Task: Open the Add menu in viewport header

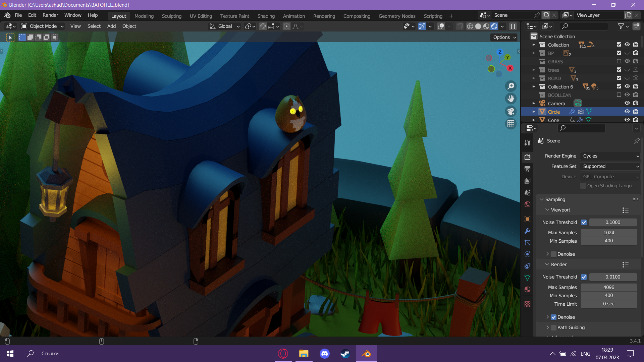Action: click(111, 26)
